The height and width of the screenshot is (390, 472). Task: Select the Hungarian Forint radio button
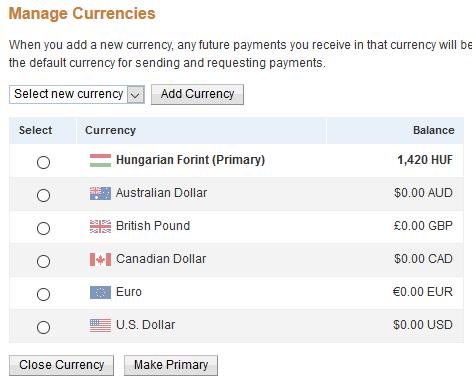43,162
